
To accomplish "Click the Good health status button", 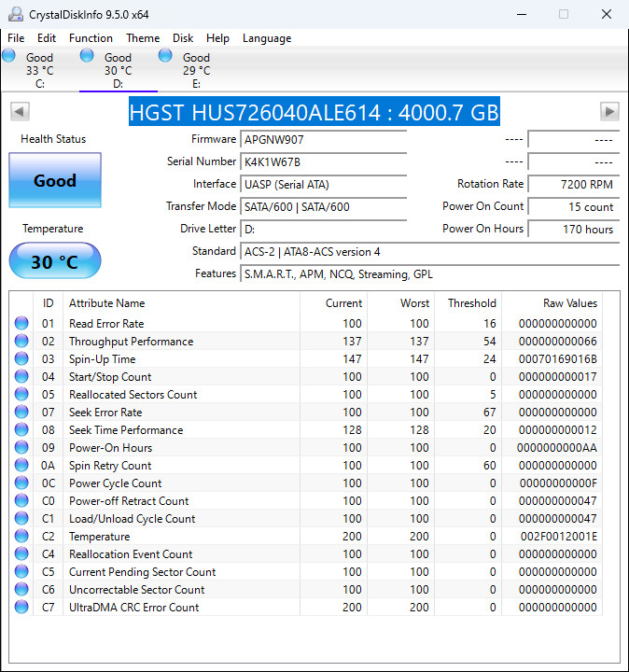I will 55,180.
